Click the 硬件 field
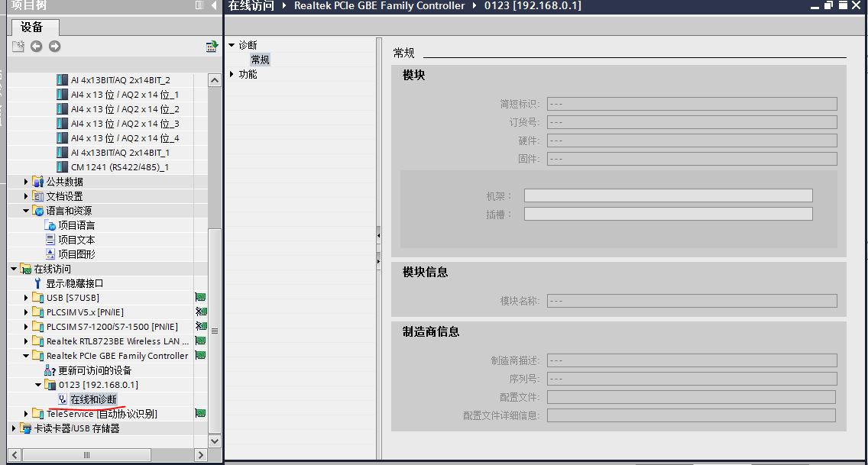Viewport: 868px width, 465px height. coord(692,140)
